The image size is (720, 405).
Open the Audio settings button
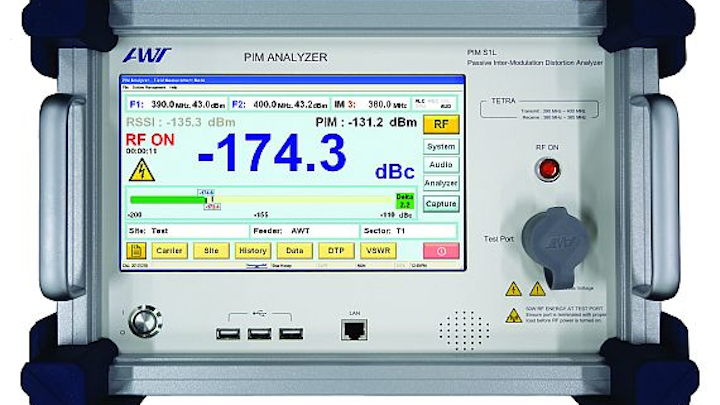click(441, 164)
